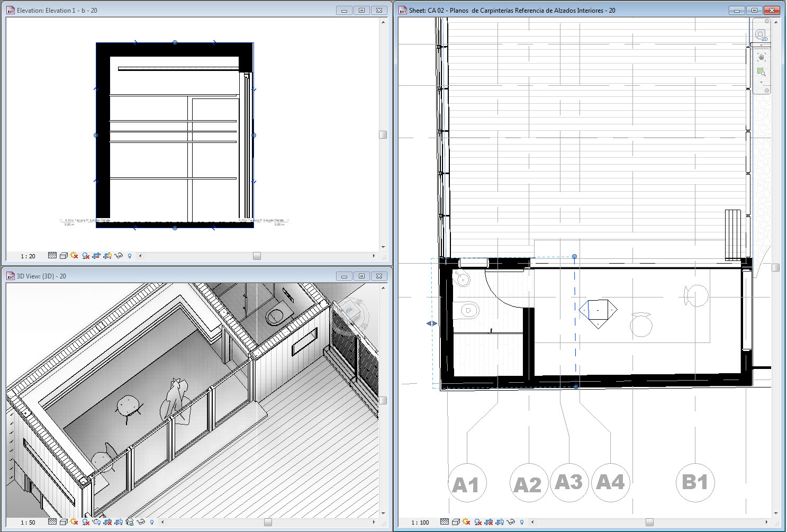The height and width of the screenshot is (532, 787).
Task: Open Visual Style in the Sheet view
Action: 456,522
